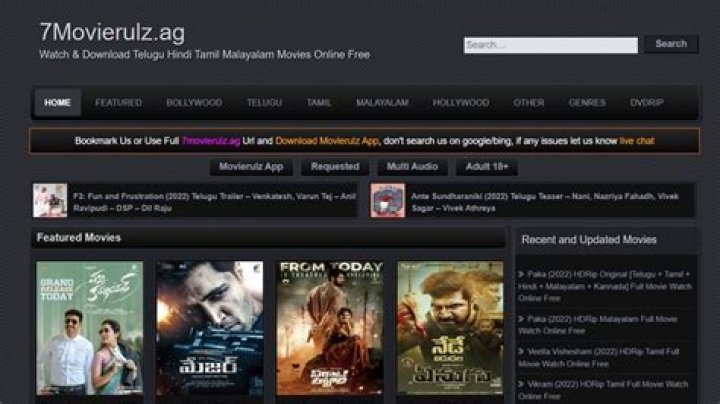The width and height of the screenshot is (720, 404).
Task: Open the HOLLYWOOD menu item
Action: tap(460, 103)
